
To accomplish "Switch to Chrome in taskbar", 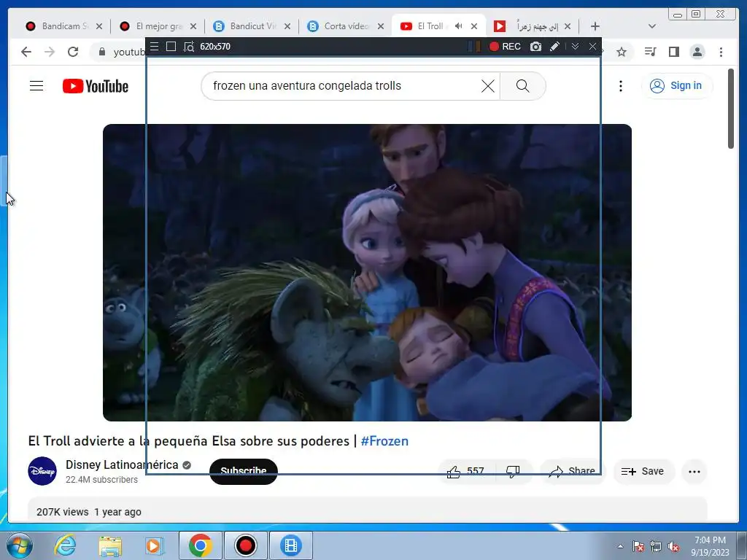I will (200, 545).
